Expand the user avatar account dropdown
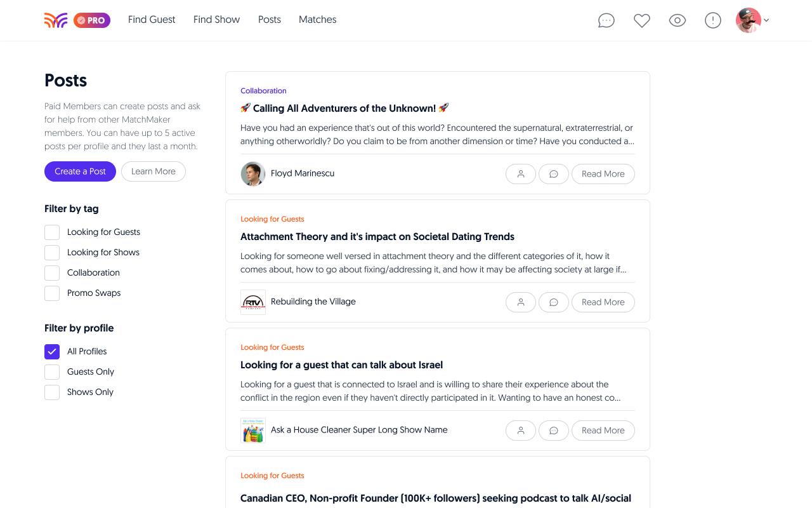The height and width of the screenshot is (508, 812). pyautogui.click(x=753, y=20)
